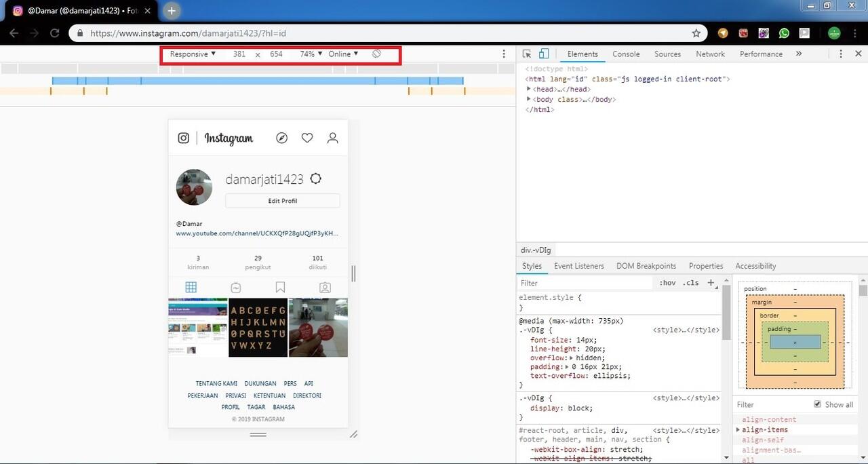868x464 pixels.
Task: Reload the page
Action: point(55,33)
